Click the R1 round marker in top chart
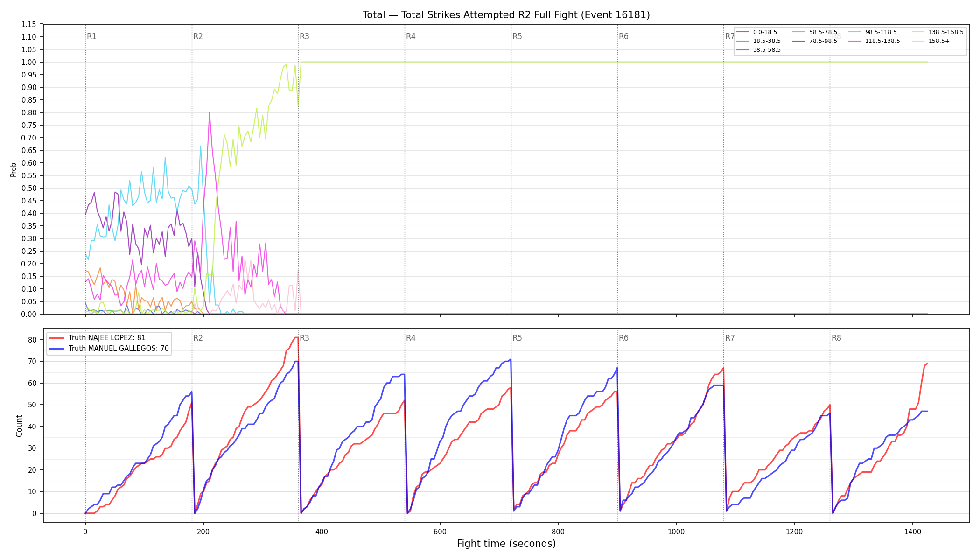Image resolution: width=980 pixels, height=560 pixels. point(91,36)
